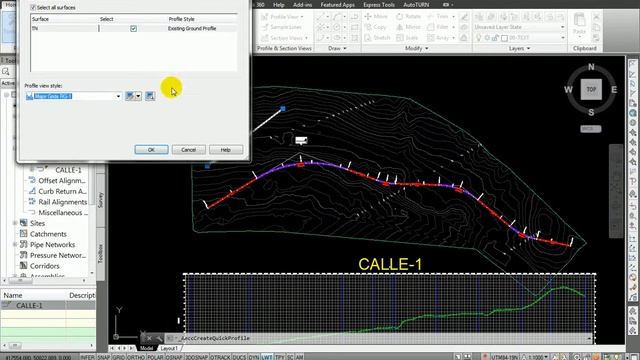Click CALLE-1 row in the item list

tap(48, 305)
